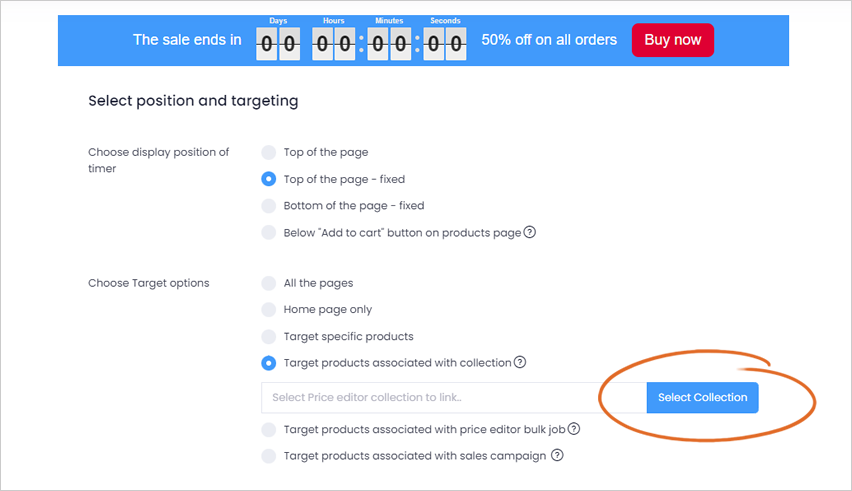Show help for sales campaign targeting
The height and width of the screenshot is (491, 852).
coord(557,455)
